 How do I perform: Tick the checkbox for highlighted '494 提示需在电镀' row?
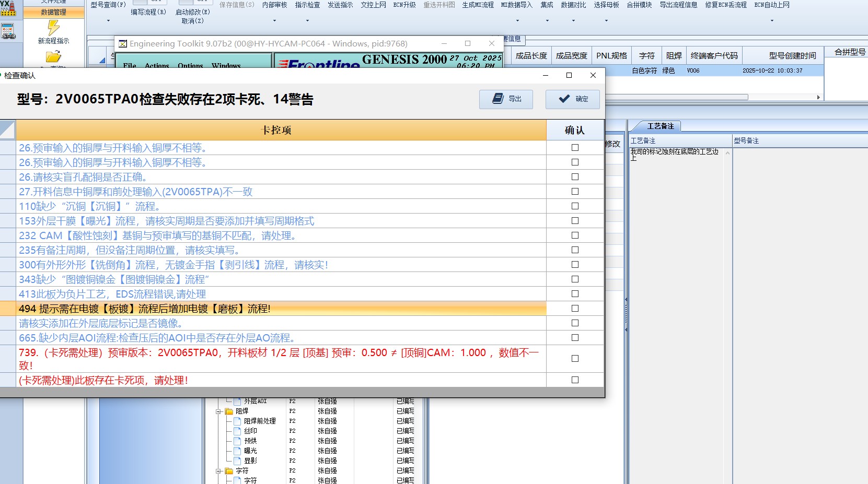tap(575, 309)
